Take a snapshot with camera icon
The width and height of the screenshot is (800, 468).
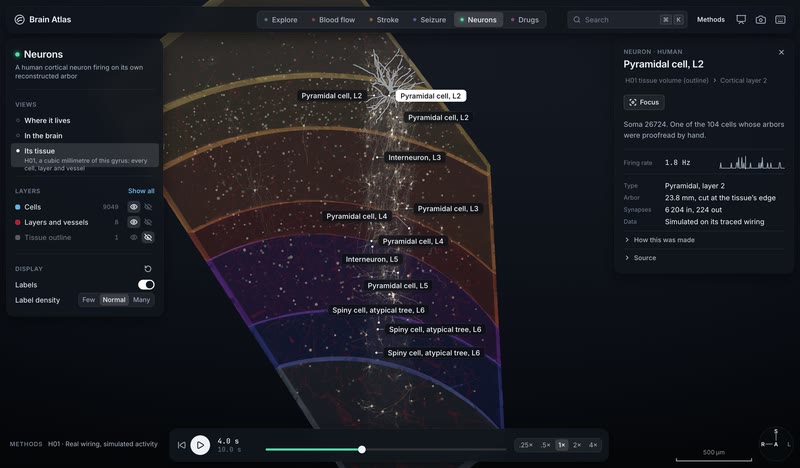click(x=761, y=19)
